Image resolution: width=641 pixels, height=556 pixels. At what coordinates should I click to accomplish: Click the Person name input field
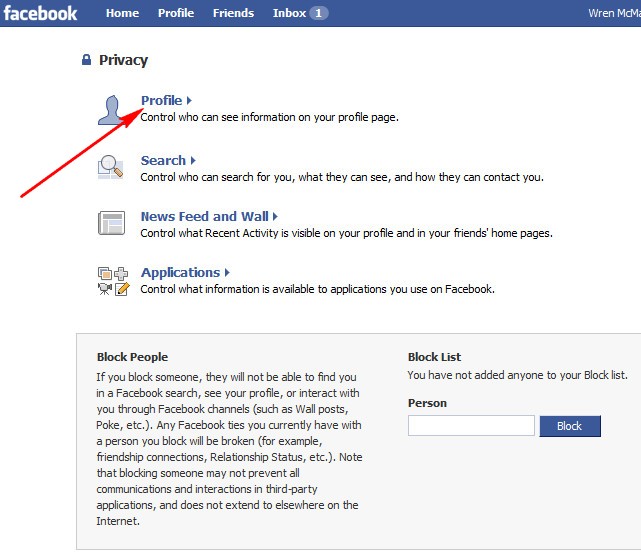tap(471, 426)
